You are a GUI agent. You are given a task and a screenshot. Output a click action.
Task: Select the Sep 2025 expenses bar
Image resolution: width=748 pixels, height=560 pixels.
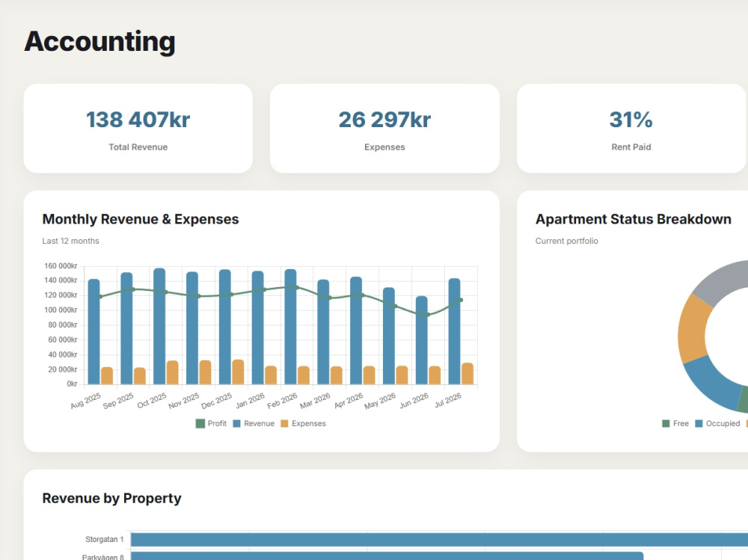click(x=140, y=376)
